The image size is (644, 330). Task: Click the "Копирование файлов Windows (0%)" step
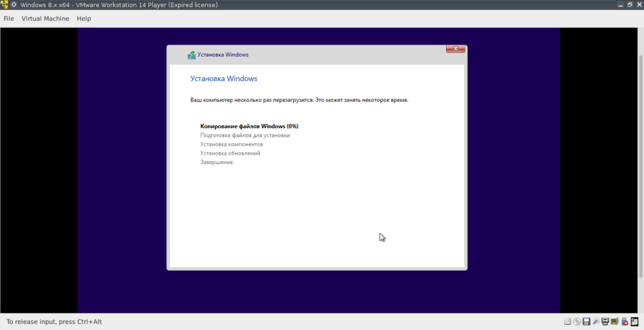249,126
